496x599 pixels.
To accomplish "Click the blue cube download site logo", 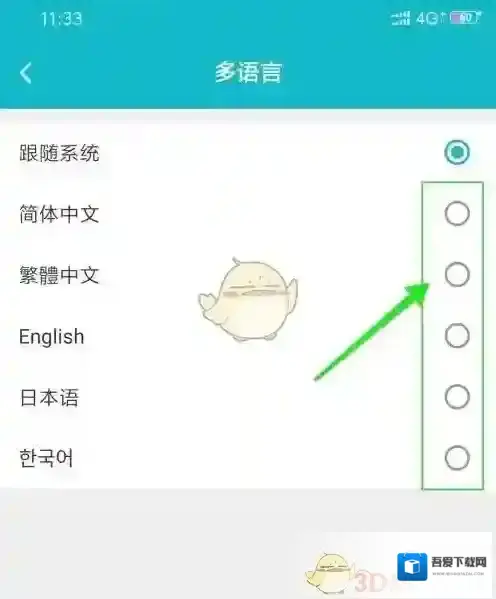I will 412,566.
